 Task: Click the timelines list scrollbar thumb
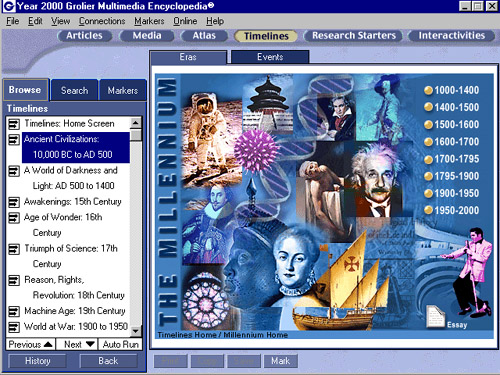[136, 135]
